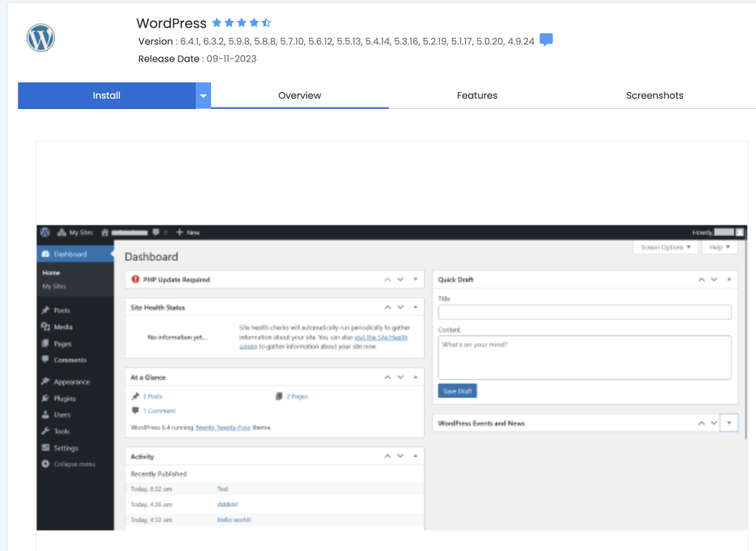Click the Users icon in sidebar

[45, 414]
